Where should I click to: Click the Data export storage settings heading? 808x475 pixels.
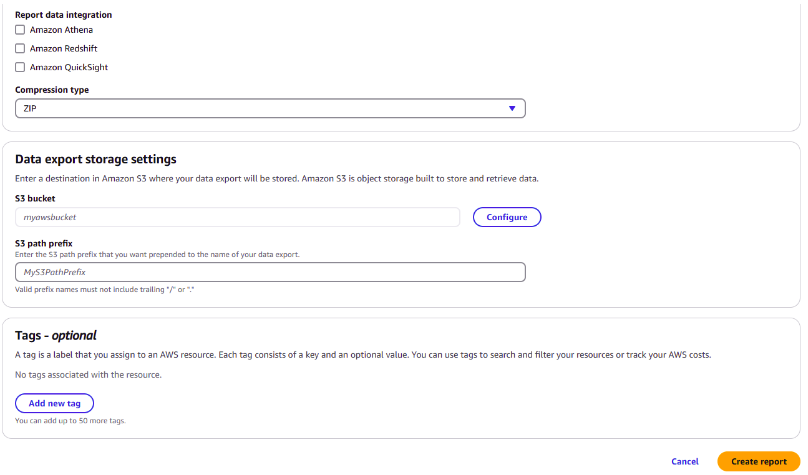[96, 159]
